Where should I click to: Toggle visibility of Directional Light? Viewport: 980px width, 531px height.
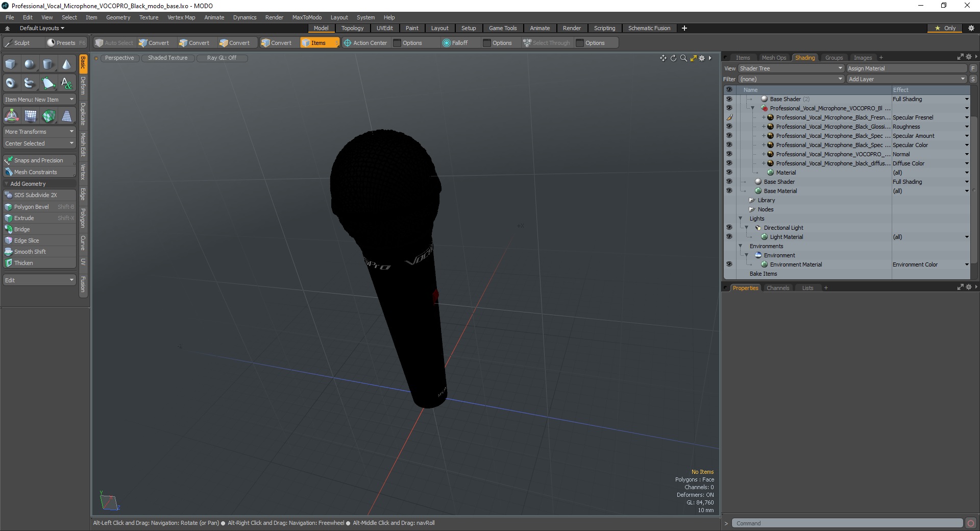[x=729, y=228]
